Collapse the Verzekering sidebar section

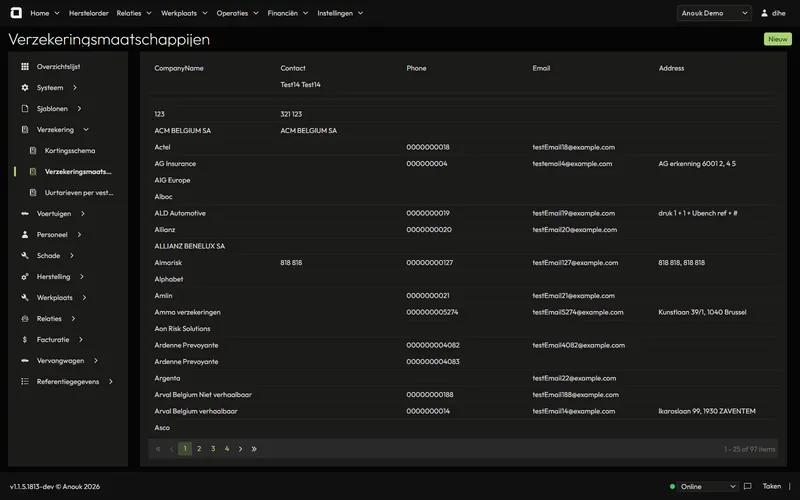tap(55, 130)
